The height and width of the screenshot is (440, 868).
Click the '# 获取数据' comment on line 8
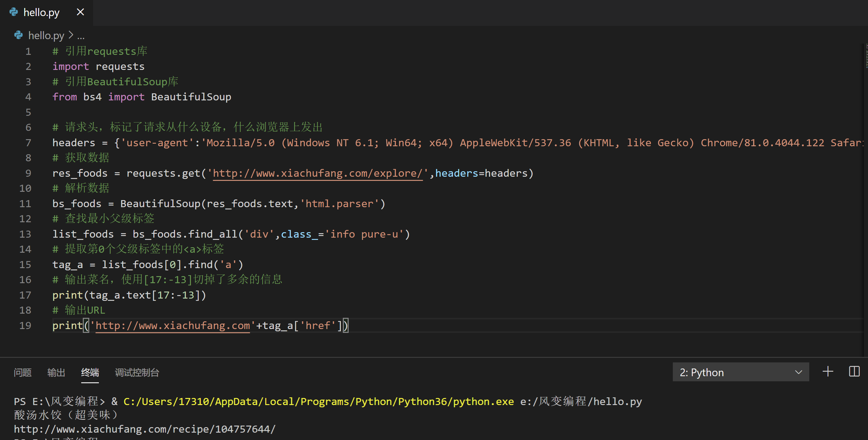81,157
